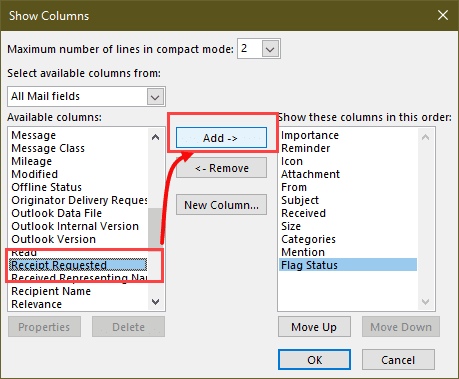Select Subject in the shown columns
459x379 pixels.
[348, 200]
